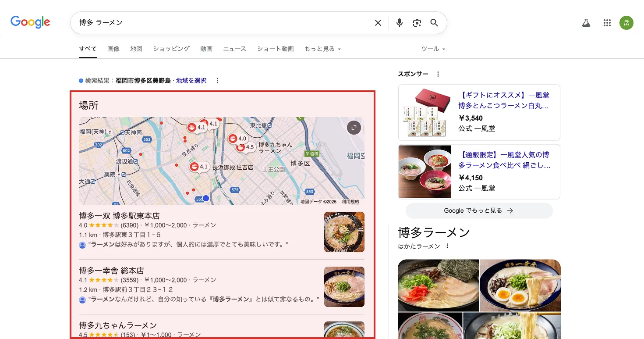This screenshot has height=339, width=644.
Task: Open three-dot menu beside 地域を選択
Action: click(218, 81)
